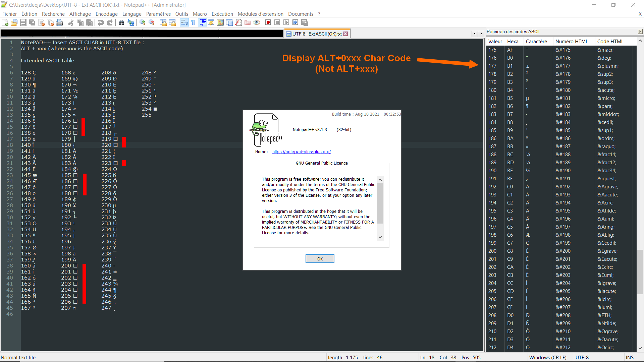644x362 pixels.
Task: Click license text scrollbar up arrow
Action: click(x=380, y=180)
